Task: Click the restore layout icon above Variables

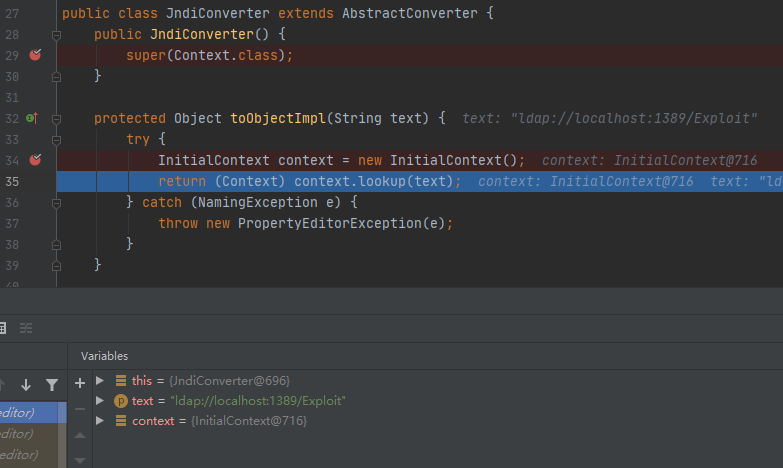Action: [x=26, y=328]
